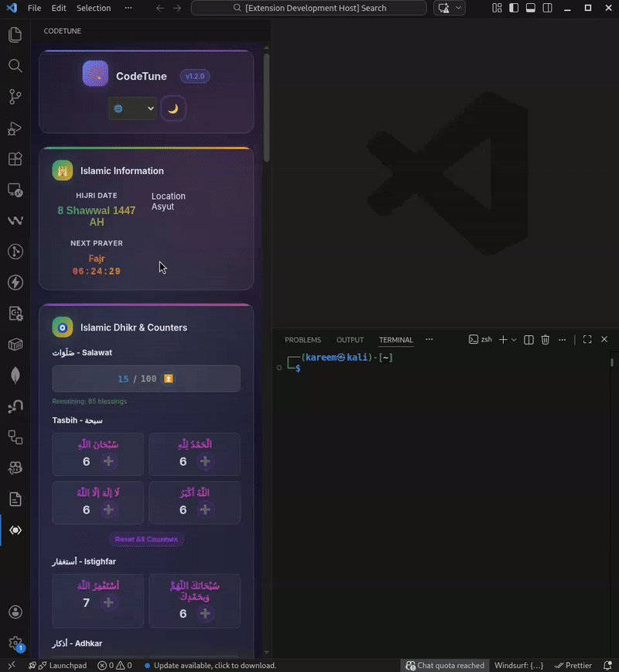Open terminal more actions ellipsis
This screenshot has height=672, width=619.
coord(562,339)
